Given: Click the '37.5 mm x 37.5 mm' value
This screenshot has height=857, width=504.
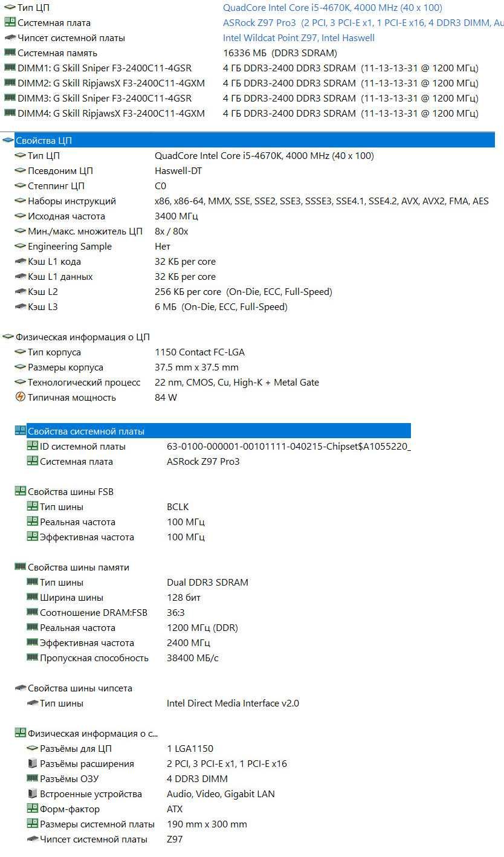Looking at the screenshot, I should coord(196,367).
